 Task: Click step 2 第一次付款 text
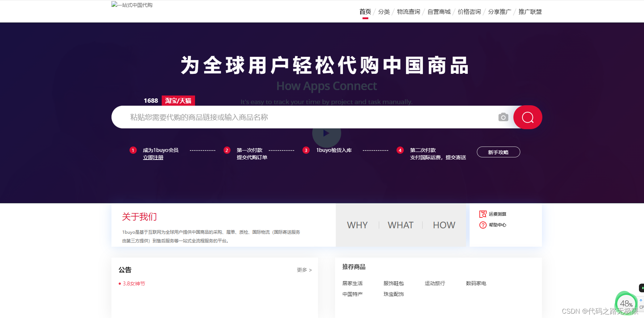(x=249, y=150)
